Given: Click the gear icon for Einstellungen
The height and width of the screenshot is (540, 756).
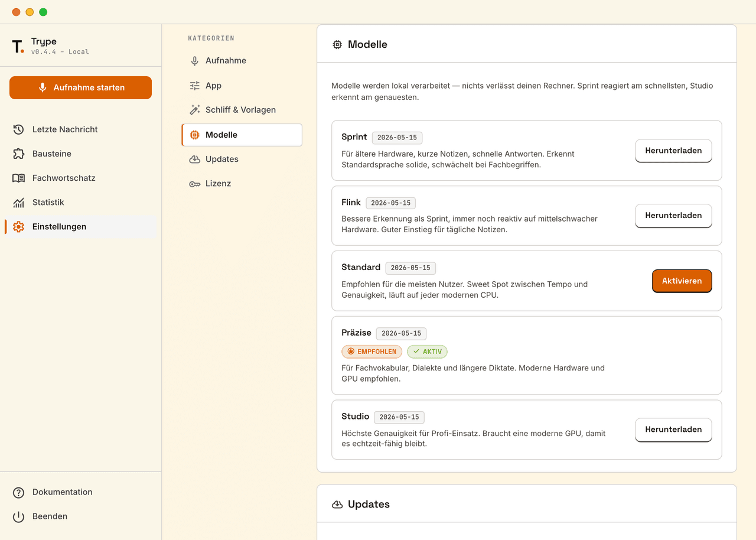Looking at the screenshot, I should tap(19, 226).
